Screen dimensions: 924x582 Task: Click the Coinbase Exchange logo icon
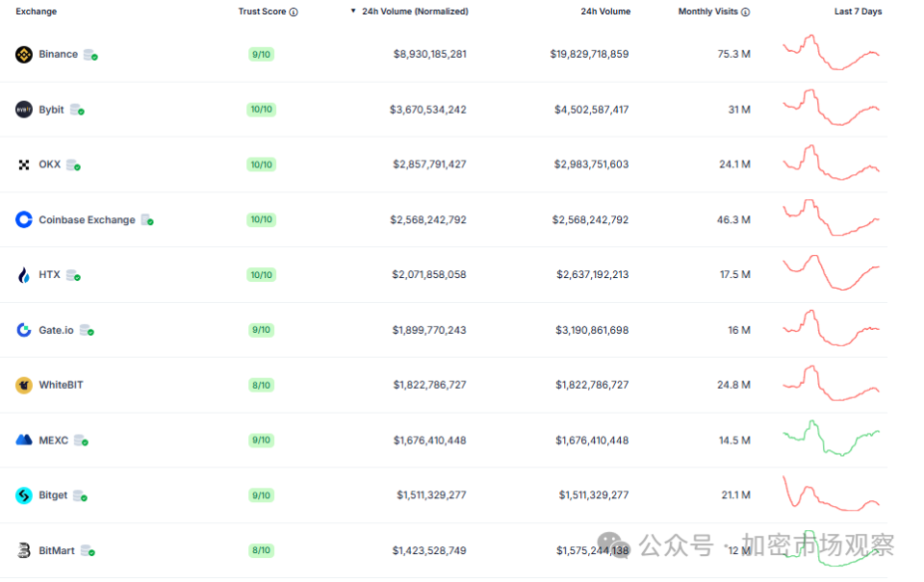coord(24,220)
